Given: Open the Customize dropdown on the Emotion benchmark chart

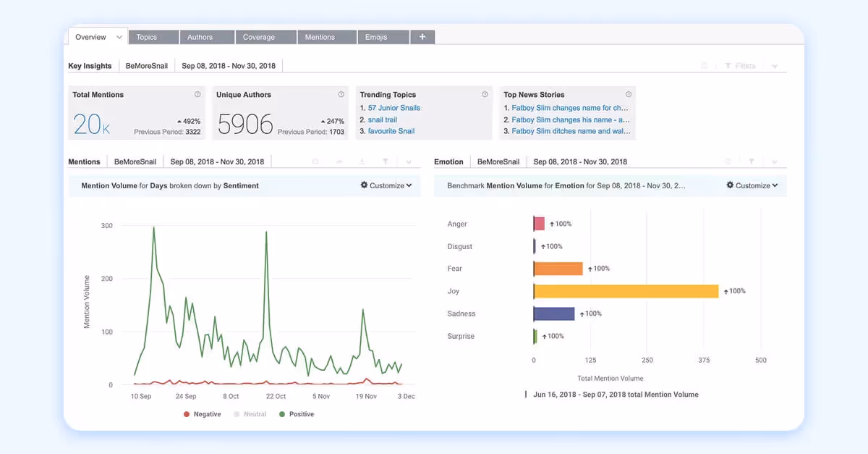Looking at the screenshot, I should tap(752, 185).
